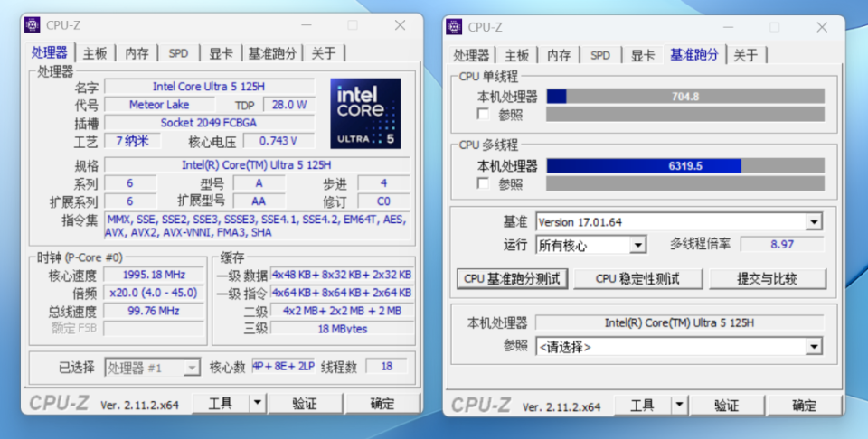868x439 pixels.
Task: Select 显卡 tab in right window
Action: tap(643, 55)
